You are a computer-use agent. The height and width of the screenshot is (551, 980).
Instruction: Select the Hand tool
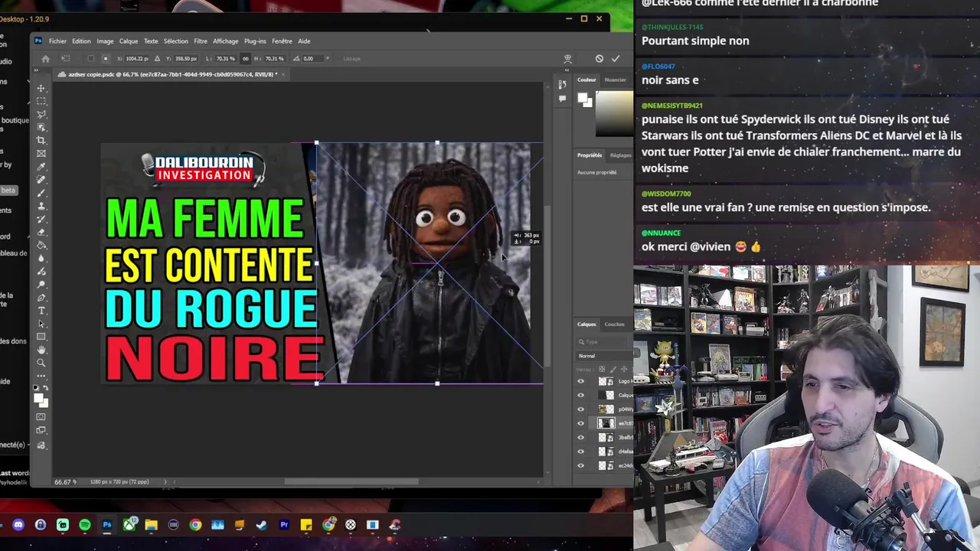pyautogui.click(x=41, y=350)
